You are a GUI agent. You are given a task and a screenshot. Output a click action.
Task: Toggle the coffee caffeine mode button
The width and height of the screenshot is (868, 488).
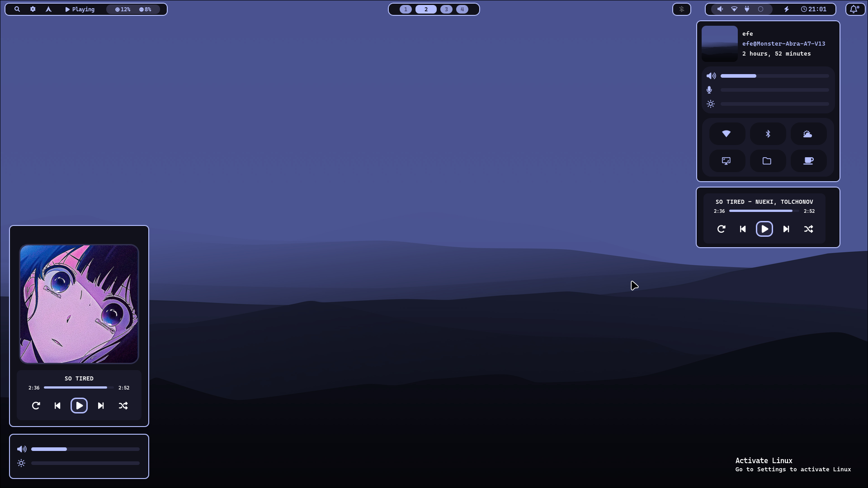808,161
